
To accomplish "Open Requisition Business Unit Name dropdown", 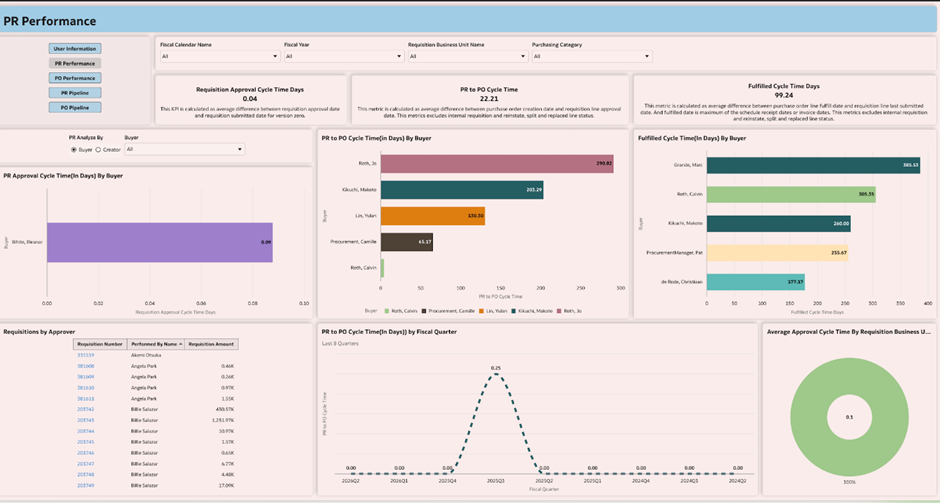I will tap(468, 56).
